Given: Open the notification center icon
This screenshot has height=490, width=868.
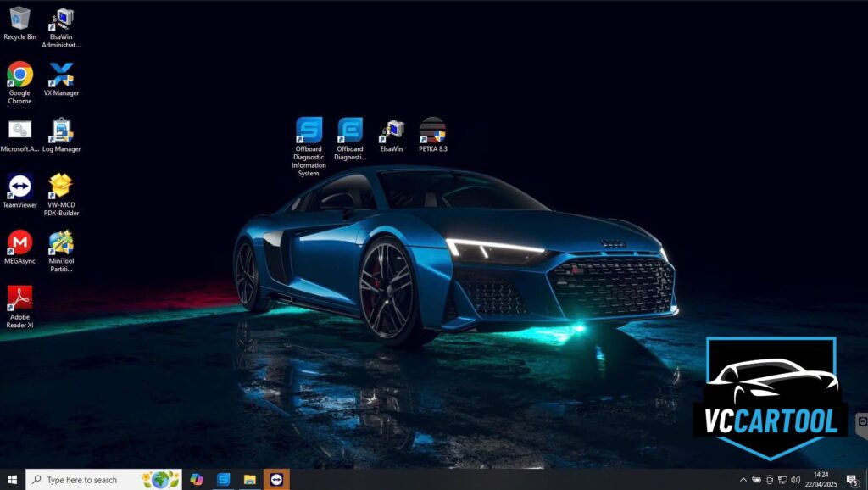Looking at the screenshot, I should pyautogui.click(x=852, y=480).
